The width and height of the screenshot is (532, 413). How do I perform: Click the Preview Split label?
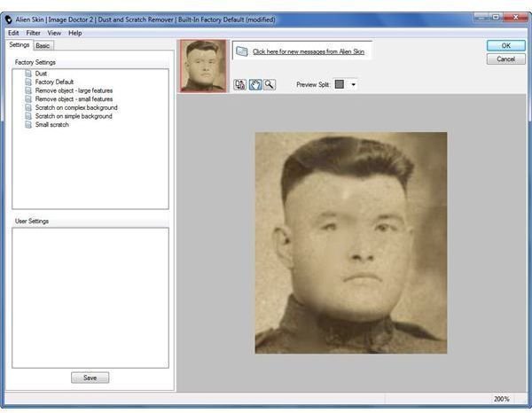coord(313,84)
